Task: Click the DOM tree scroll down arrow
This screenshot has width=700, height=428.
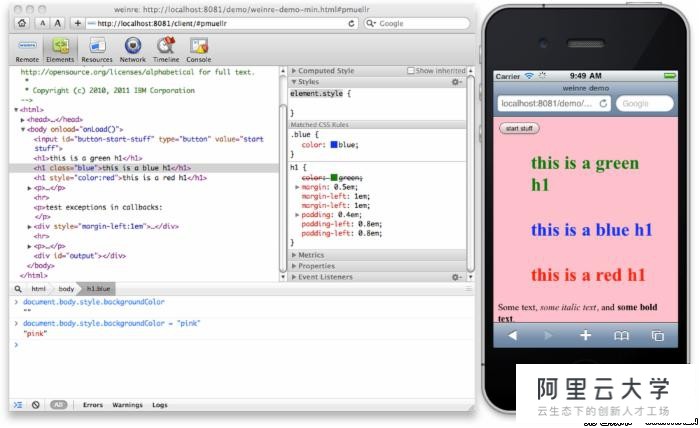Action: click(283, 277)
